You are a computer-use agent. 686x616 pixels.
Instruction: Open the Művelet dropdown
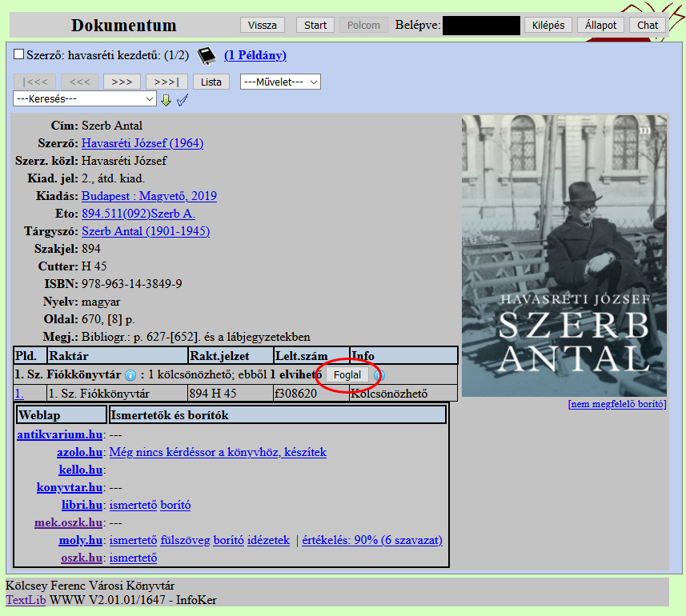pos(280,82)
